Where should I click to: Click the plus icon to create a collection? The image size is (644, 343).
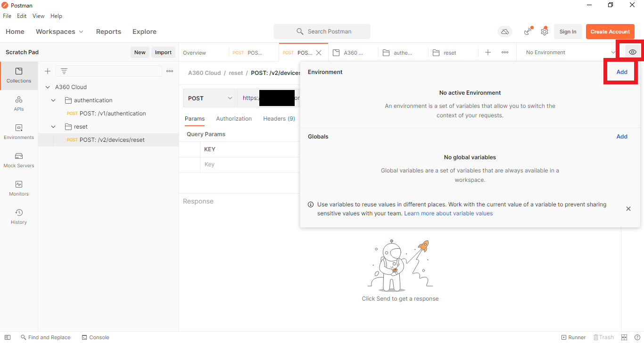[48, 71]
